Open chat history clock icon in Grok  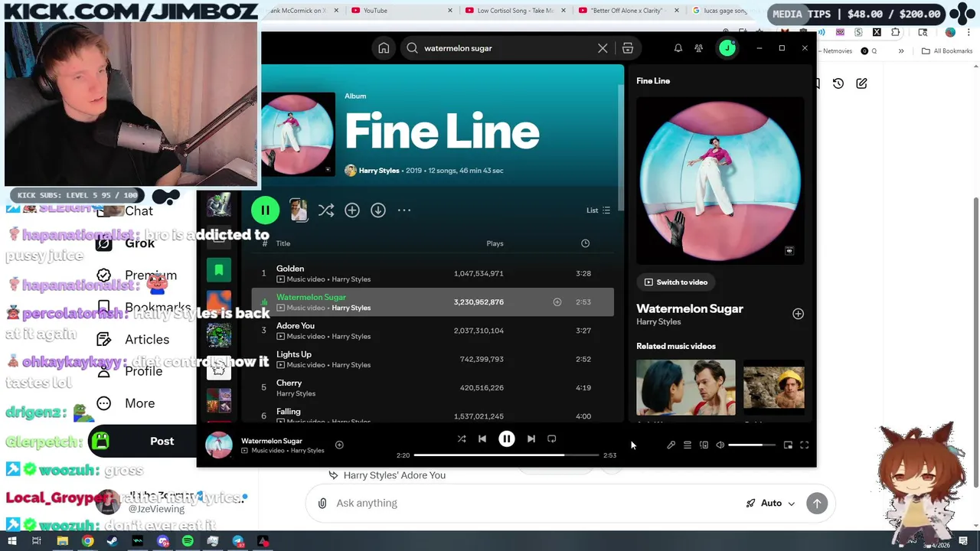point(838,83)
